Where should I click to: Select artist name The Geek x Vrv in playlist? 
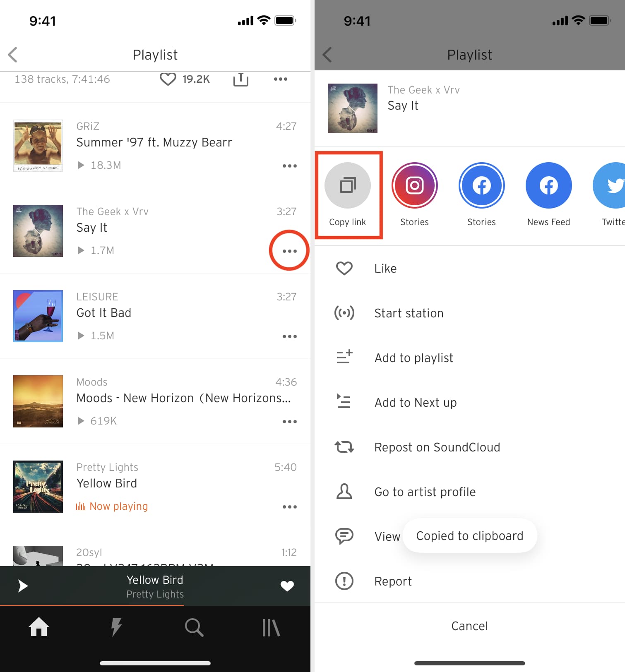point(112,211)
